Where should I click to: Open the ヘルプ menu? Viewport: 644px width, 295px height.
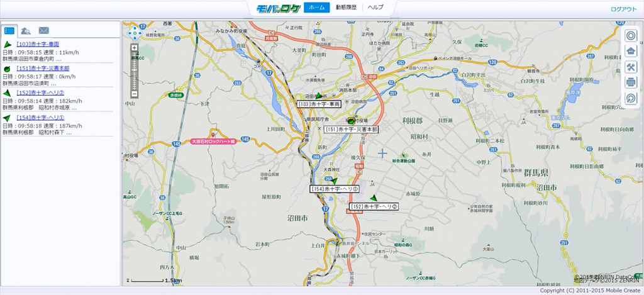click(375, 8)
